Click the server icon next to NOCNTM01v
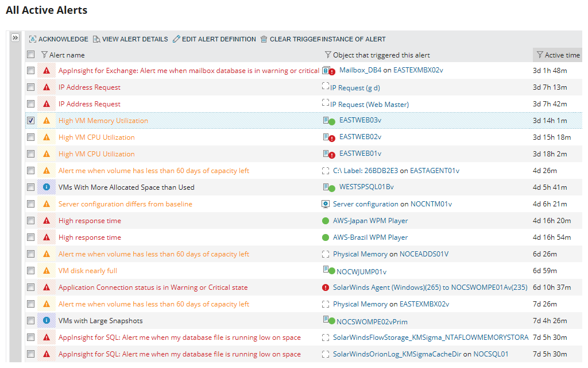The height and width of the screenshot is (368, 588). 326,204
